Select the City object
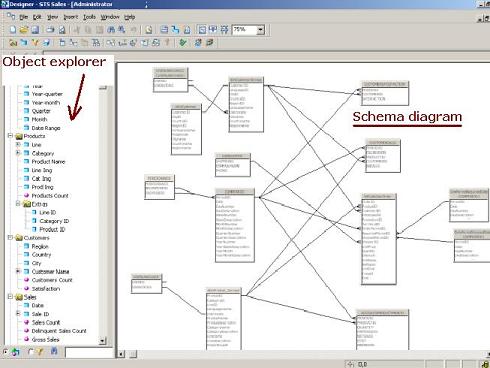 tap(36, 263)
